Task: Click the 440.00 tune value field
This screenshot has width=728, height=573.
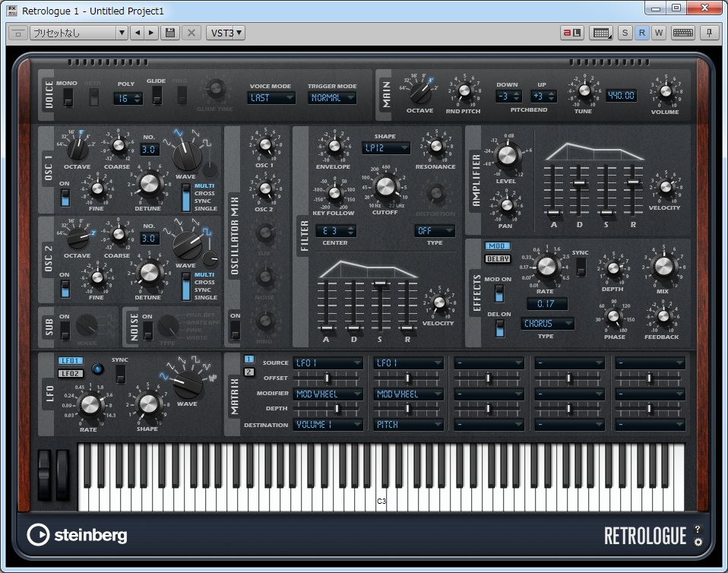Action: coord(621,96)
